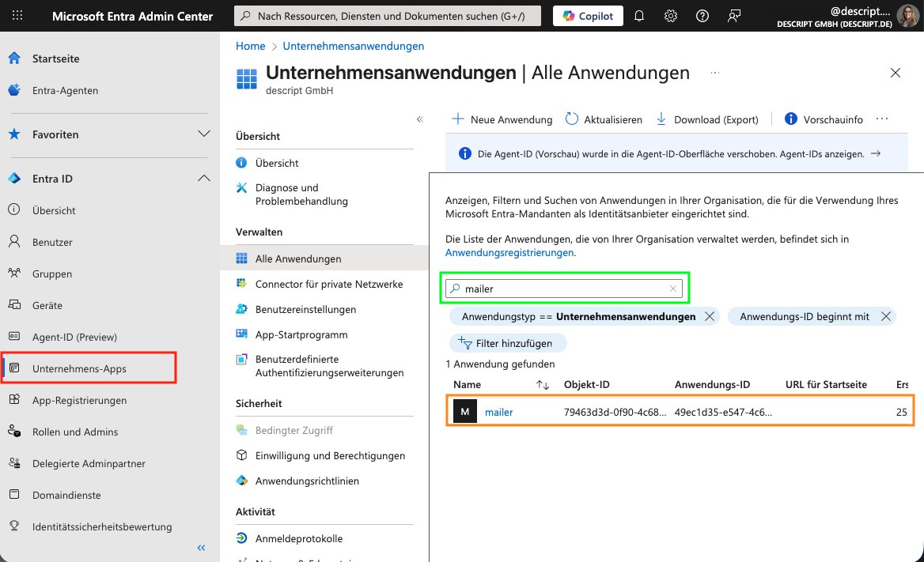Remove the Anwendungstyp filter chip
This screenshot has height=562, width=924.
pos(710,316)
